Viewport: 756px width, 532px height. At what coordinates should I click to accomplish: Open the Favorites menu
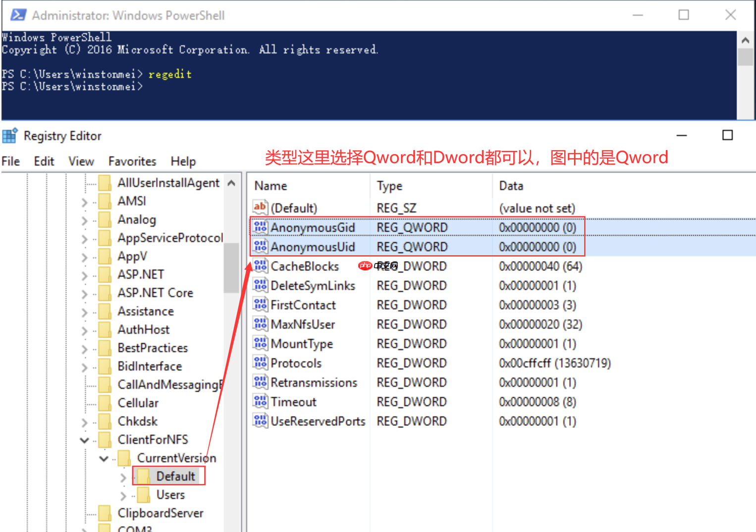coord(132,161)
